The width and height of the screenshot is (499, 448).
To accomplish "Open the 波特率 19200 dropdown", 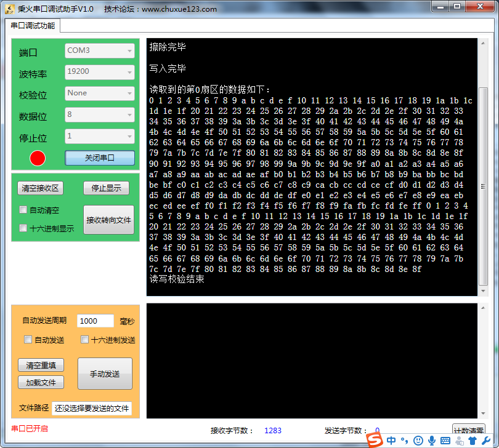I will tap(100, 72).
